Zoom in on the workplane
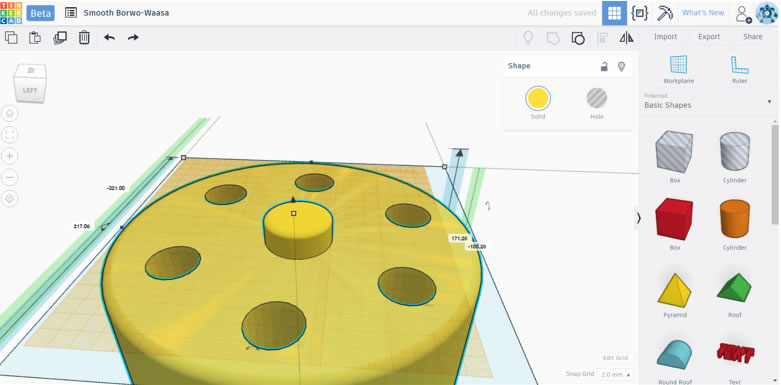 coord(9,156)
